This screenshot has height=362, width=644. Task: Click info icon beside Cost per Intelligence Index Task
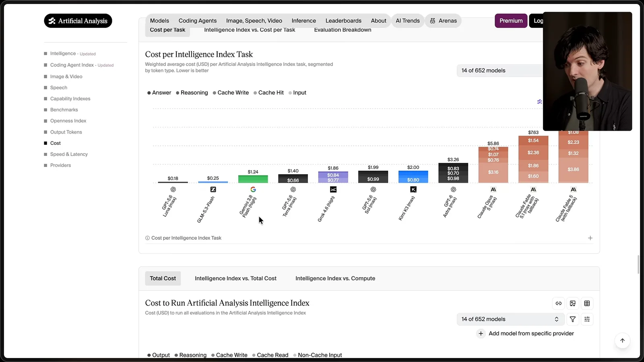tap(147, 238)
